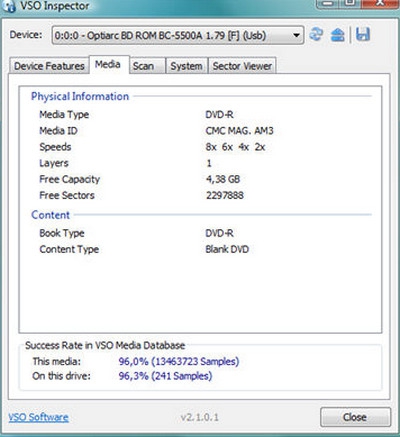Save report using the floppy disk icon
400x437 pixels.
[363, 34]
